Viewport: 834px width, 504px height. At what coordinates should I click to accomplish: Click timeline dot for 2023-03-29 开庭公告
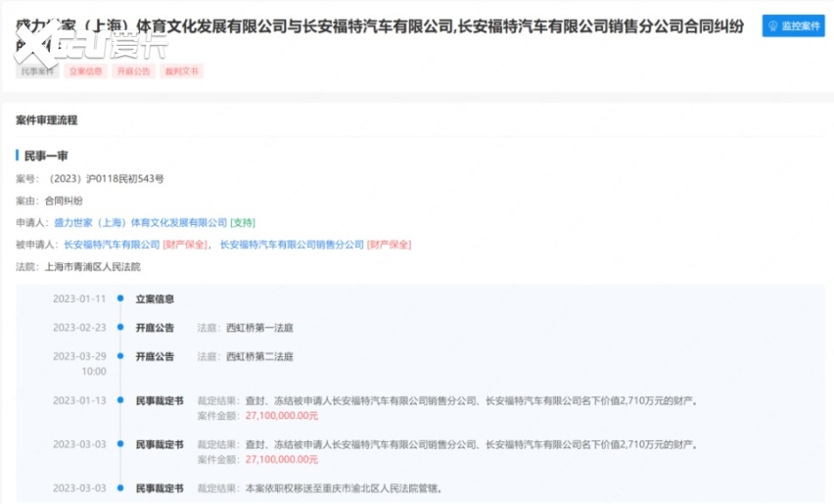(120, 357)
